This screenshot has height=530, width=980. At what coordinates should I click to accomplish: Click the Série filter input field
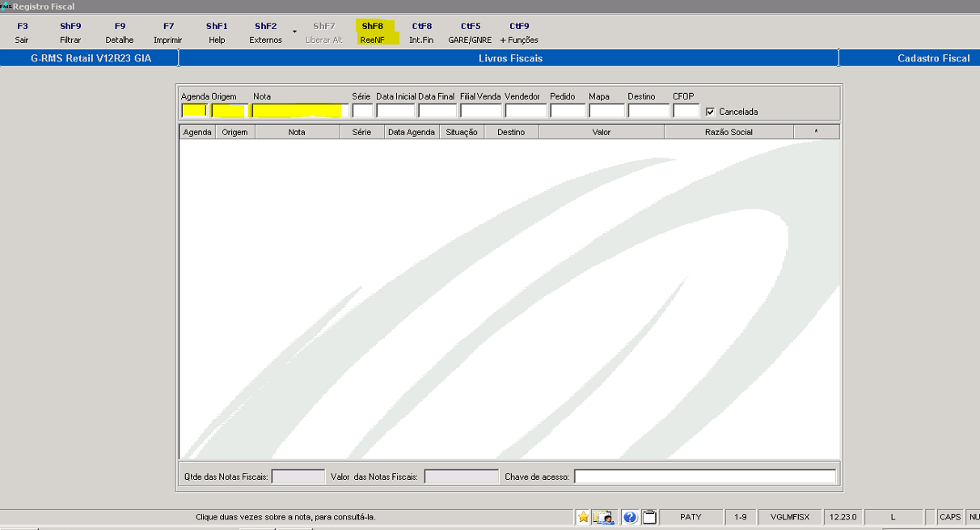pos(362,111)
